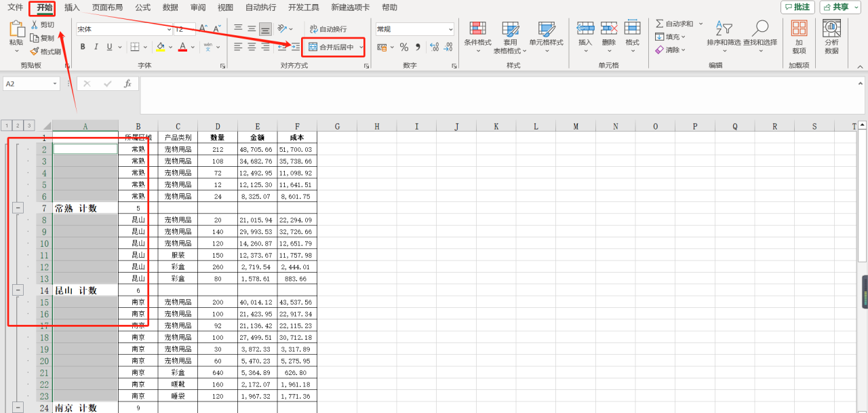Screen dimensions: 868x413
Task: Collapse the ribbon with chevron
Action: pyautogui.click(x=859, y=66)
